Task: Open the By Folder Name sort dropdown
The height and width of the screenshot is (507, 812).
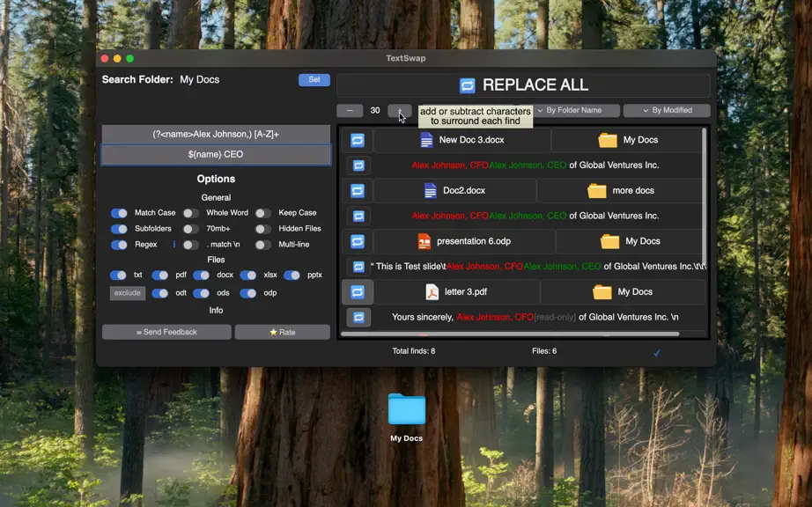Action: click(576, 110)
